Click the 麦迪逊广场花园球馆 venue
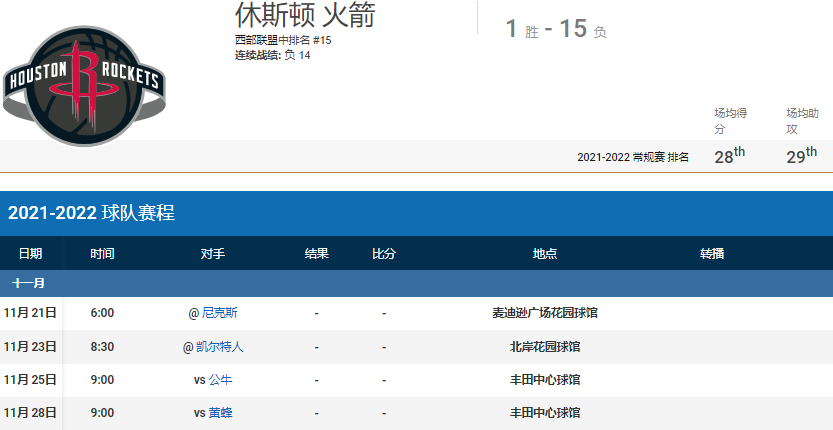Screen dimensions: 833x430 (x=545, y=313)
